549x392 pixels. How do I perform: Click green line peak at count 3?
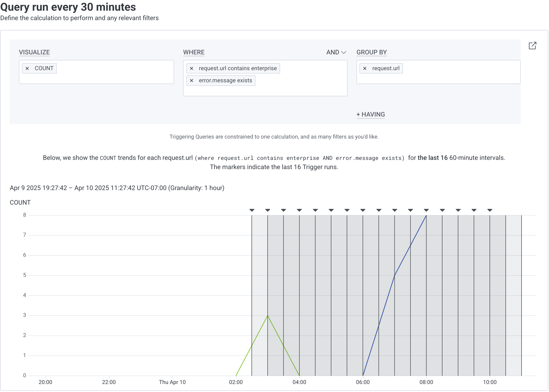pos(268,315)
